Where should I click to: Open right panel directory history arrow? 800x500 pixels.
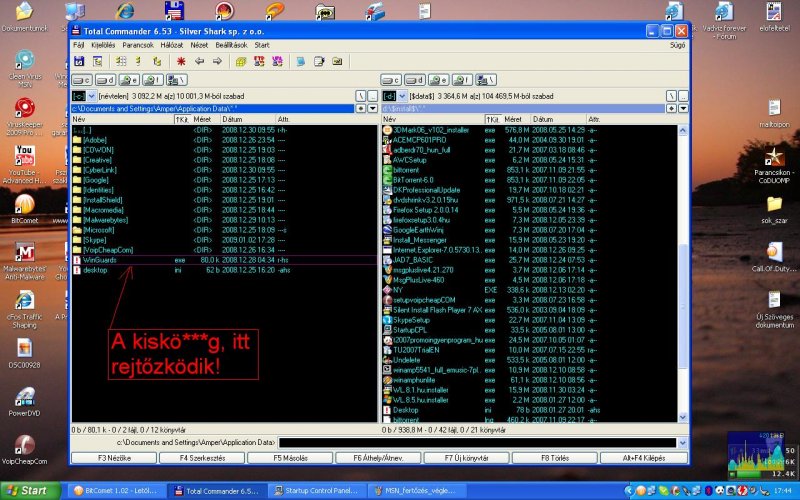point(683,109)
